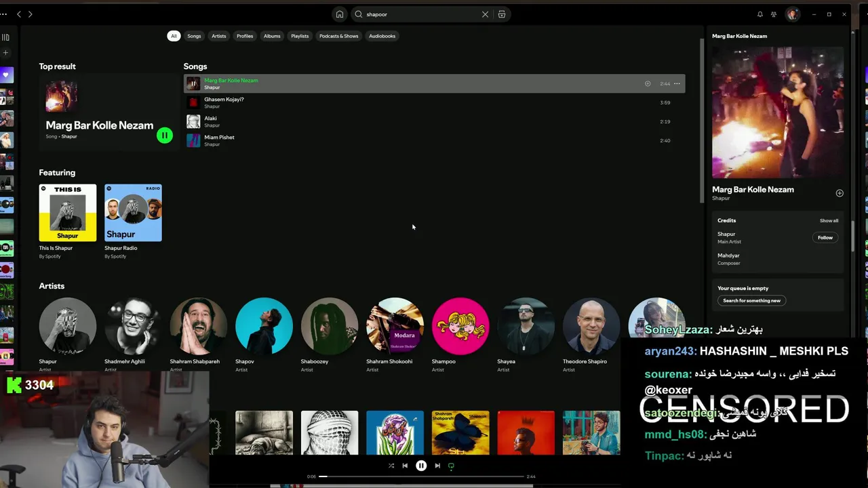Click Search for something new button
Image resolution: width=868 pixels, height=488 pixels.
(x=751, y=300)
